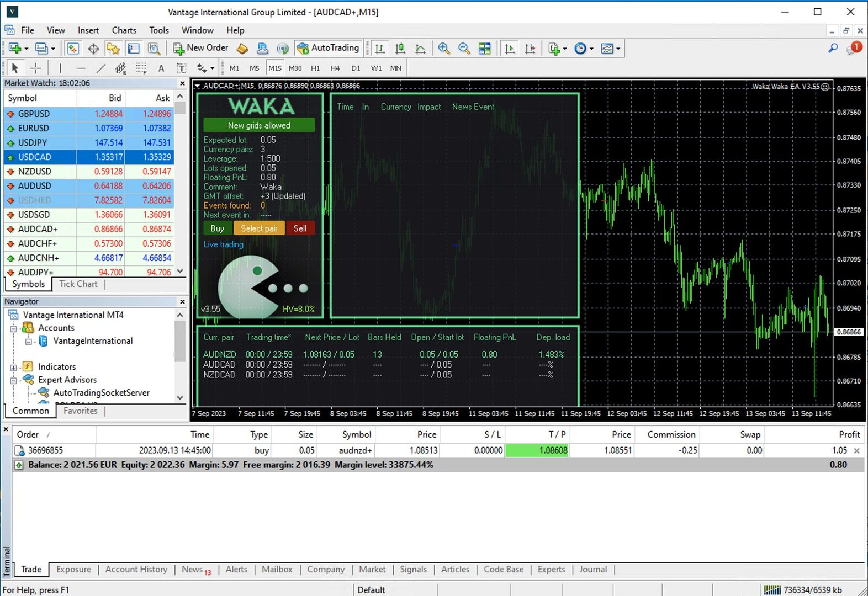Open the Journal terminal tab
The width and height of the screenshot is (868, 596).
point(593,570)
